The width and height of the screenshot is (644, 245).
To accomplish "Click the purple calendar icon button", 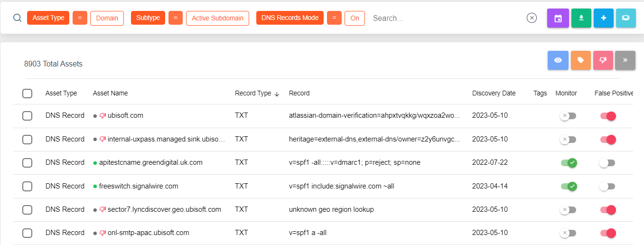I will coord(558,18).
